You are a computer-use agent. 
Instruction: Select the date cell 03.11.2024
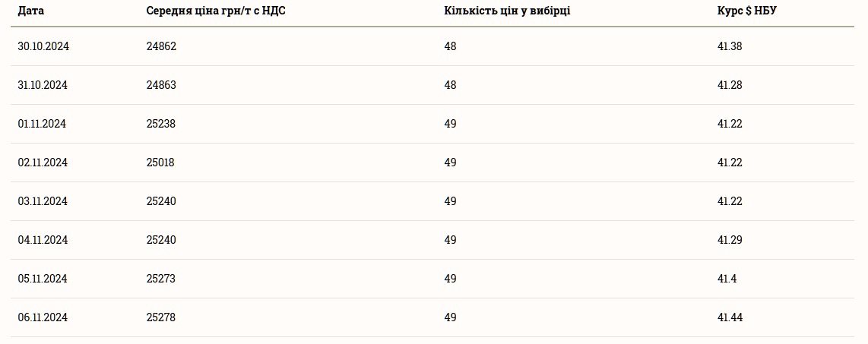43,201
